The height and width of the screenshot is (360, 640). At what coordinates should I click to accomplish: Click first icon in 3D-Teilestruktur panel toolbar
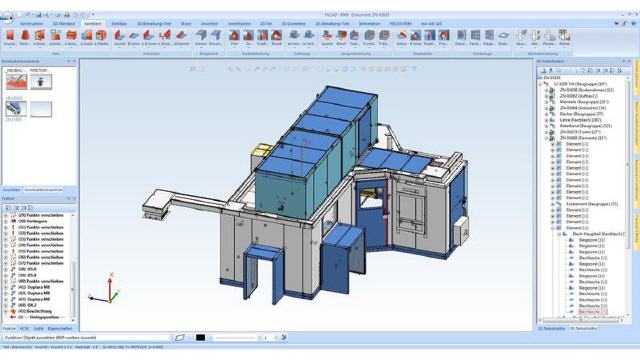(x=544, y=70)
